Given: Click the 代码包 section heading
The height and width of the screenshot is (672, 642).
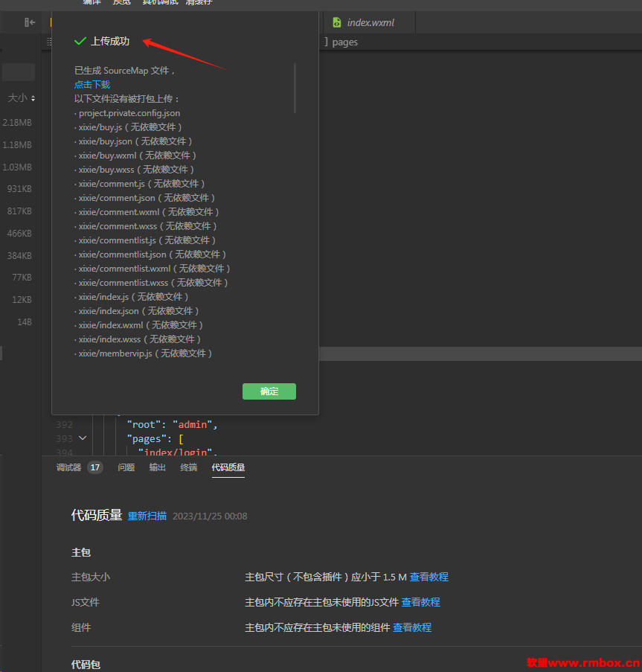Looking at the screenshot, I should (86, 665).
